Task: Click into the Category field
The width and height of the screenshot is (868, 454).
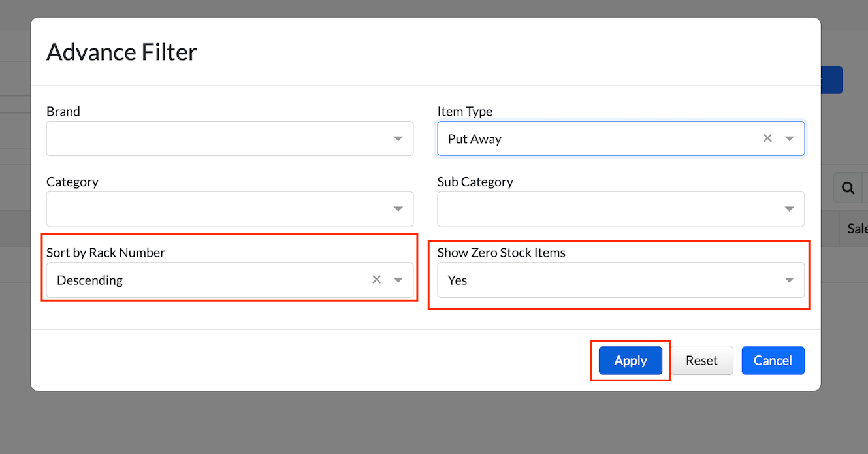Action: pos(216,209)
